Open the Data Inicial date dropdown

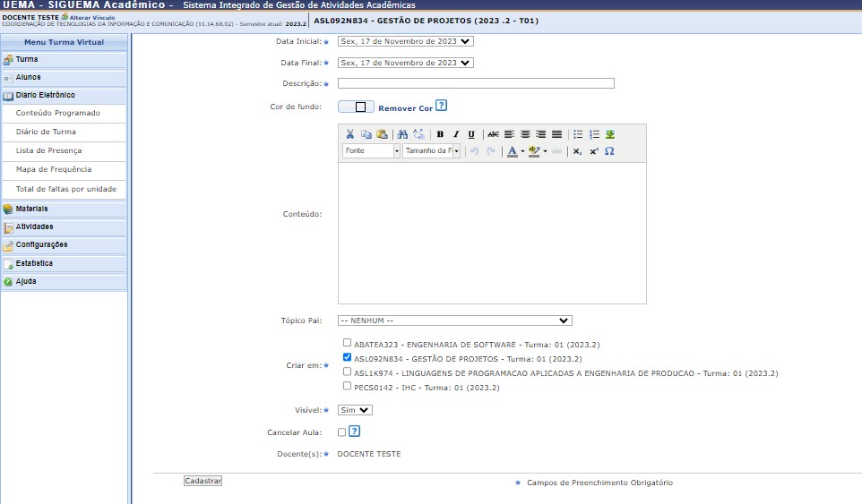pyautogui.click(x=405, y=41)
